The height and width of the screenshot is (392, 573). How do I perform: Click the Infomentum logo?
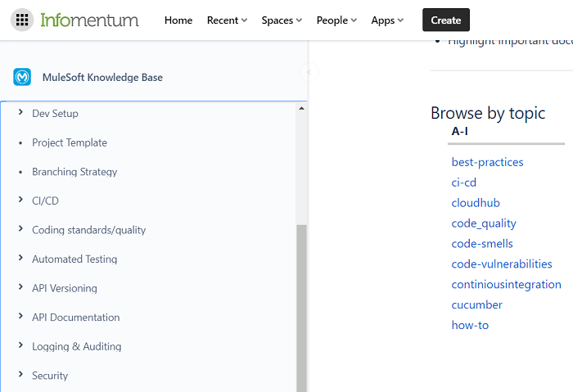89,20
